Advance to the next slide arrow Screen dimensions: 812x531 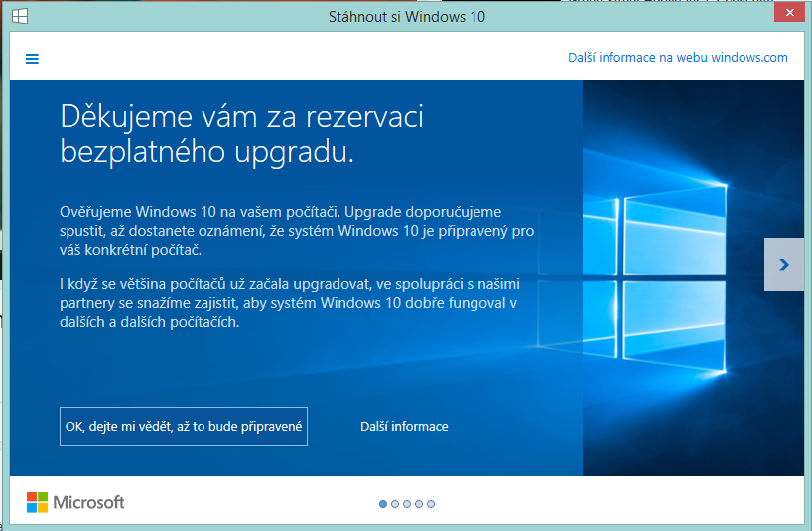pyautogui.click(x=784, y=265)
